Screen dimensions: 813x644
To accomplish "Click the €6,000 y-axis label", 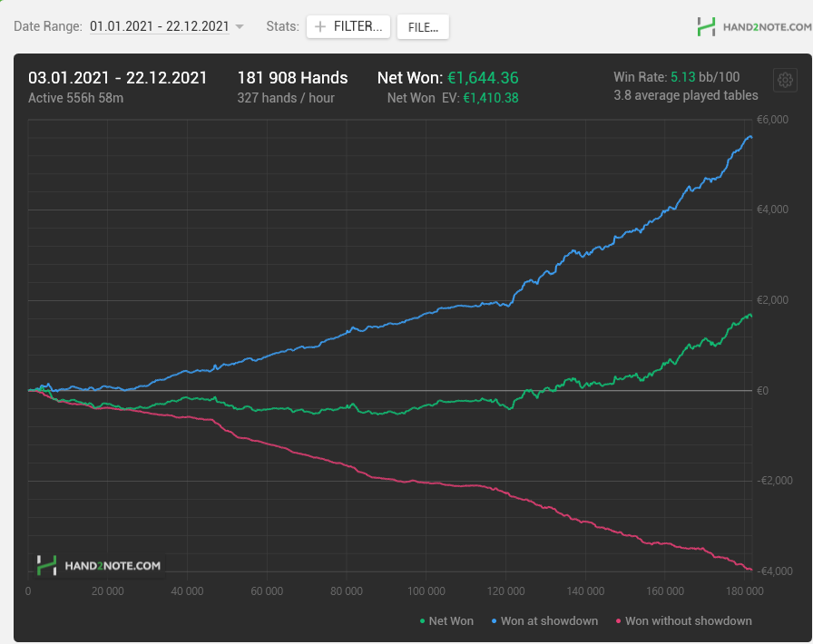I will [x=772, y=120].
